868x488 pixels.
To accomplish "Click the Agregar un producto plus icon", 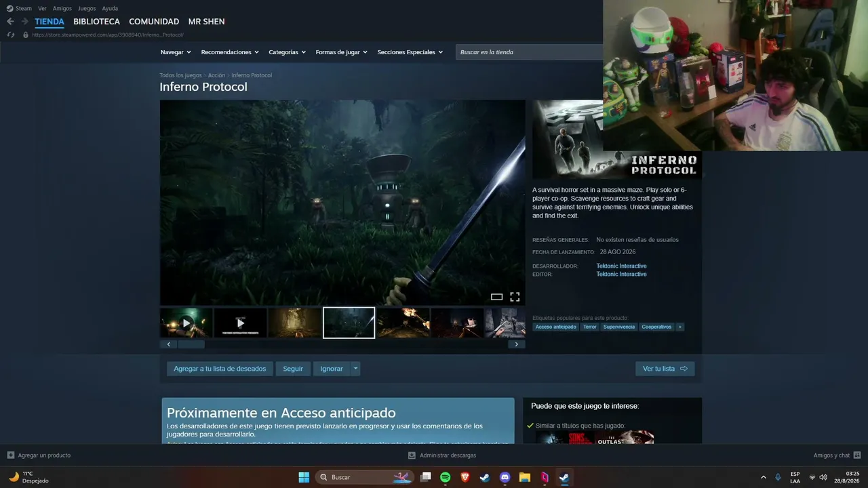I will 10,455.
